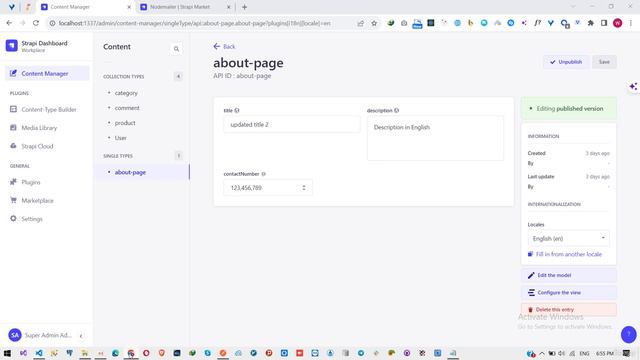Click the taskbar clock showing 6:55 PM
The image size is (640, 360).
pyautogui.click(x=605, y=353)
